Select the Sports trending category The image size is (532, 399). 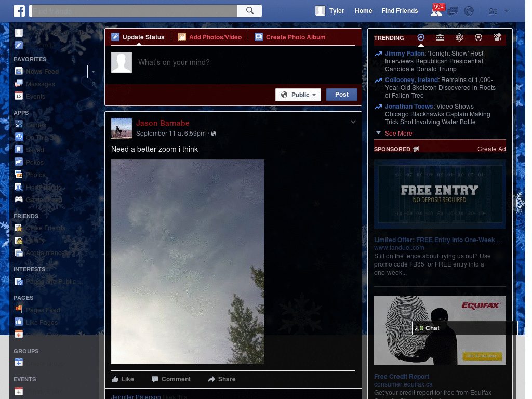click(x=478, y=38)
